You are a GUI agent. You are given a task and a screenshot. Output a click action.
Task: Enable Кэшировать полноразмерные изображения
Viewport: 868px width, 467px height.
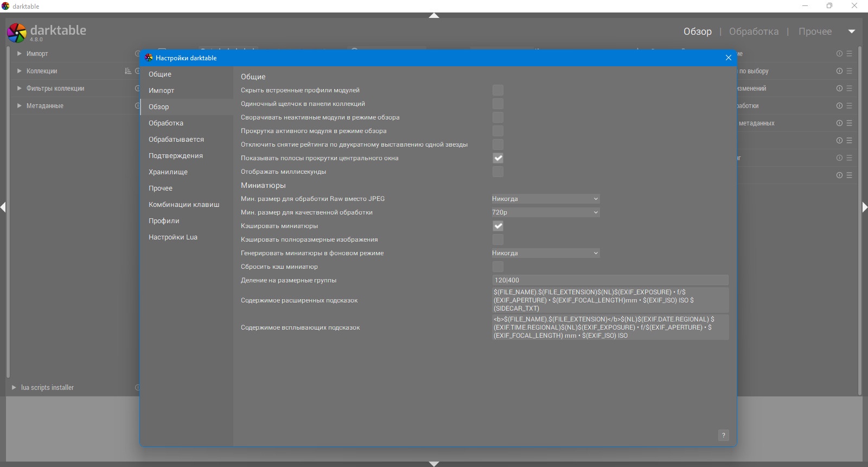tap(498, 239)
